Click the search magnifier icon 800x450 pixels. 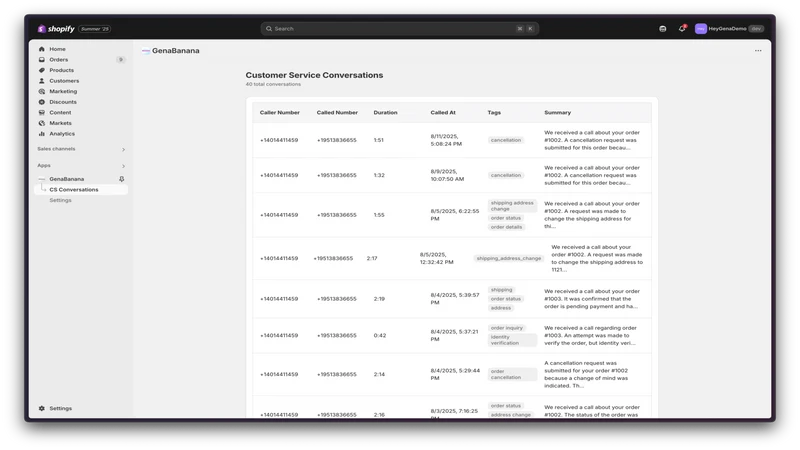[x=269, y=29]
